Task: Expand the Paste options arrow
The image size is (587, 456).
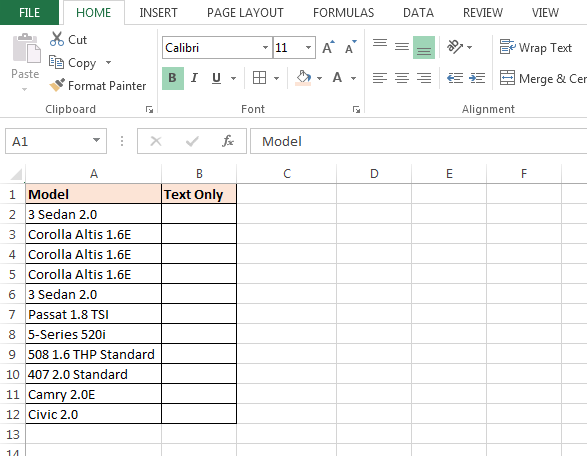Action: 25,89
